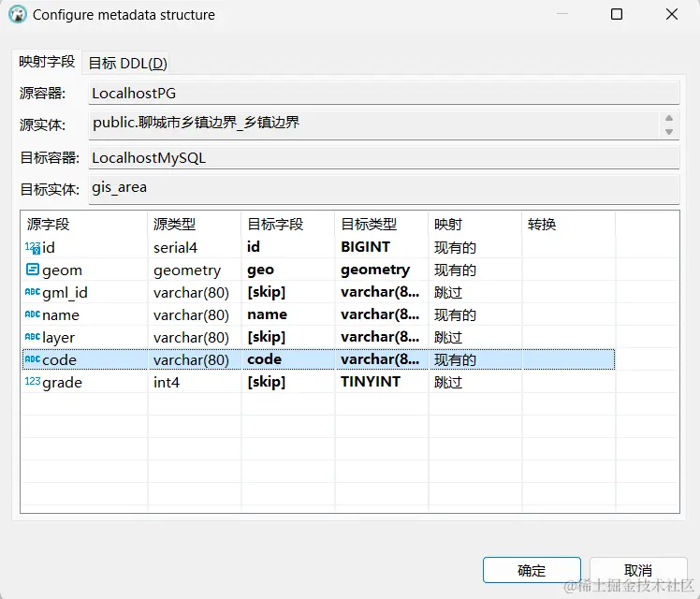Open the 目标 DDL(D) tab
The height and width of the screenshot is (599, 700).
[x=127, y=63]
